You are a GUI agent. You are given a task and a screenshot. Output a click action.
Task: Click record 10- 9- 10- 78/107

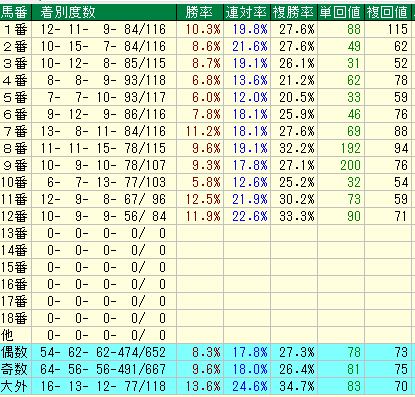pyautogui.click(x=103, y=166)
